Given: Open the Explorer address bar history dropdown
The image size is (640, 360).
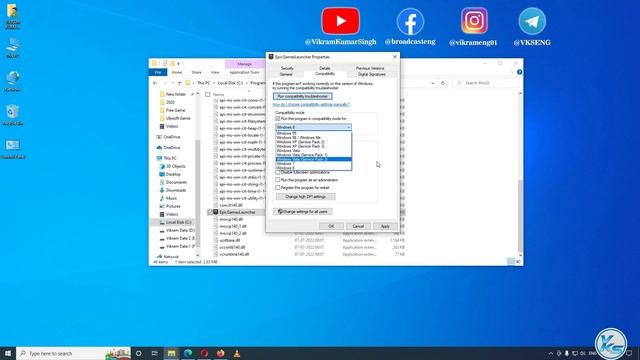Looking at the screenshot, I should tap(433, 83).
